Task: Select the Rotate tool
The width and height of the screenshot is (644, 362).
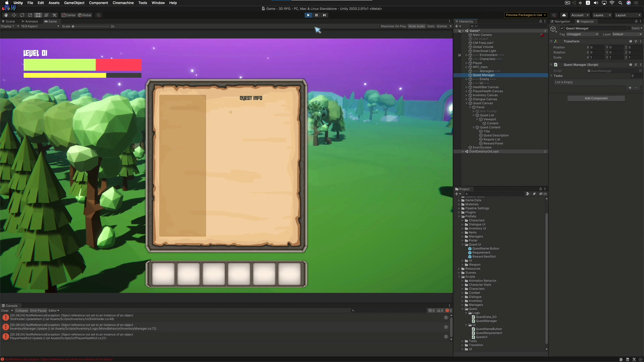Action: (22, 15)
